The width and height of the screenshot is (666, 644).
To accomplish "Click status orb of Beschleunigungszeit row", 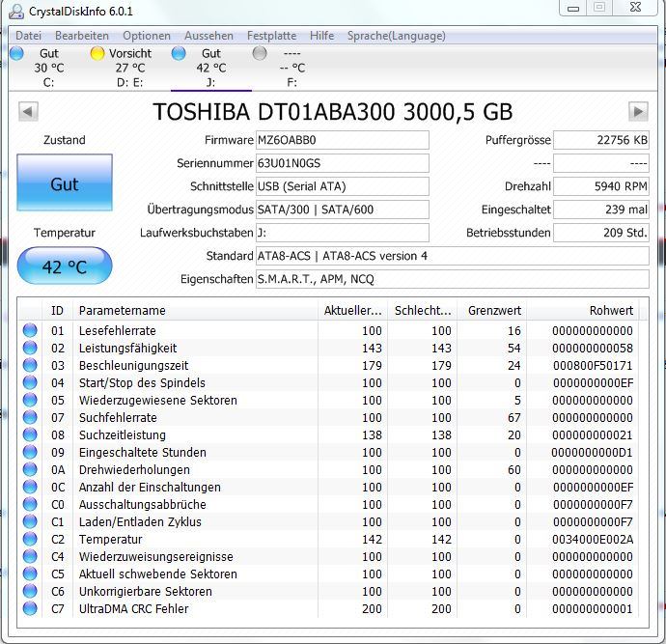I will pyautogui.click(x=30, y=365).
